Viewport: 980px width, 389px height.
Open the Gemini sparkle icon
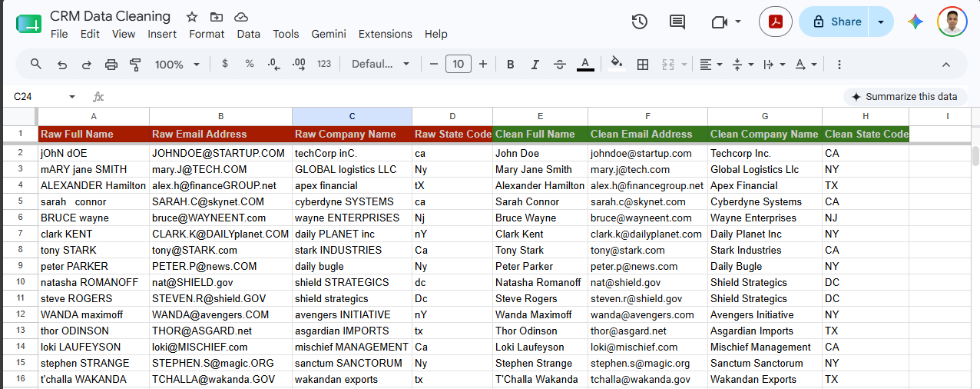click(915, 22)
